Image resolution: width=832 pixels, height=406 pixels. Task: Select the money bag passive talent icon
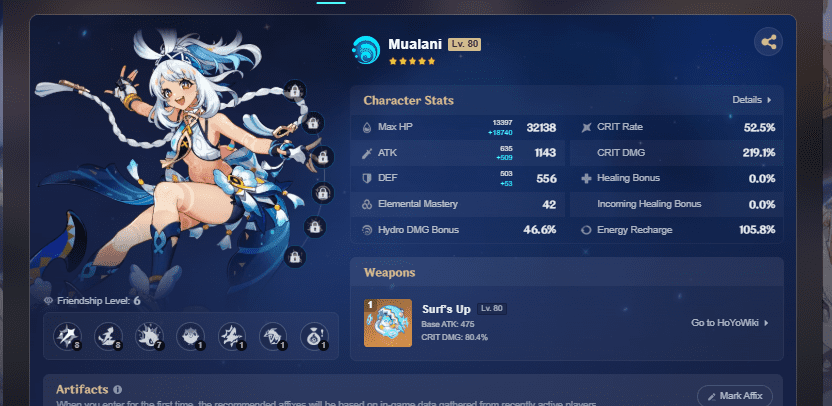[314, 336]
